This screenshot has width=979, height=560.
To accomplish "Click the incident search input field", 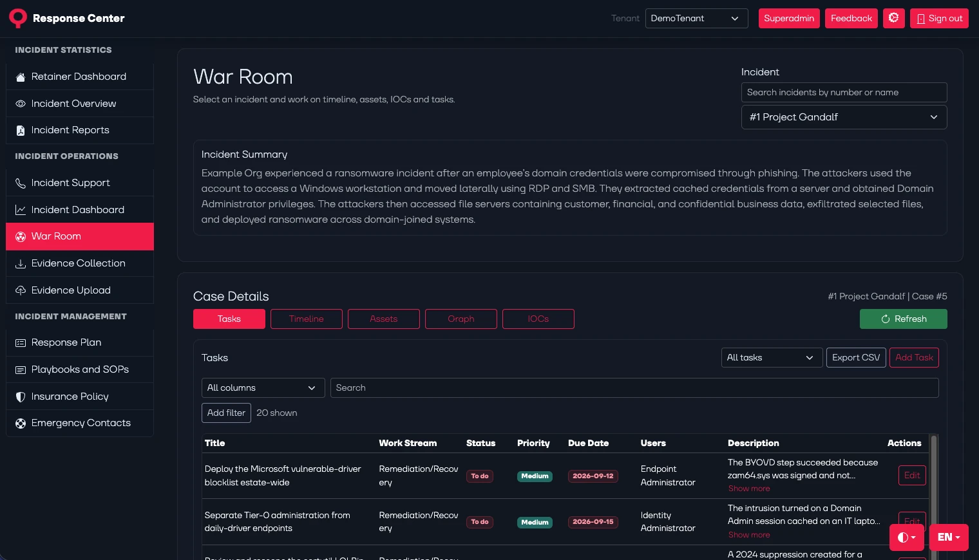I will tap(844, 93).
